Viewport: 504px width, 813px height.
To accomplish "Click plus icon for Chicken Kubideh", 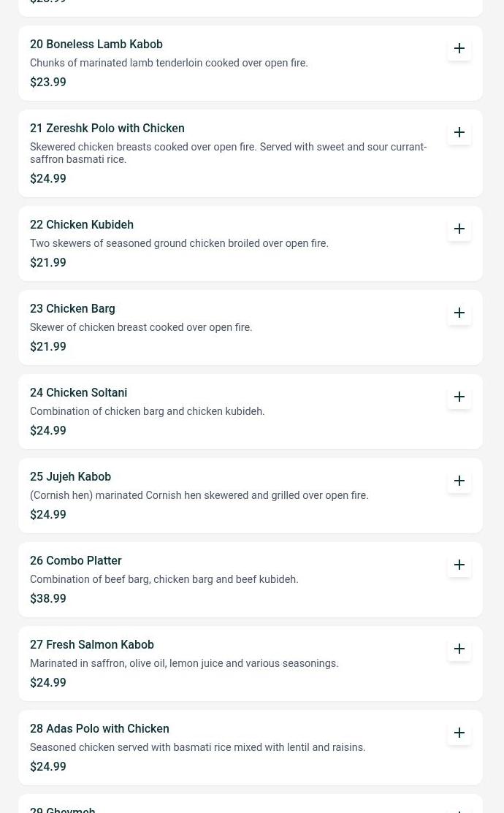I will 459,229.
